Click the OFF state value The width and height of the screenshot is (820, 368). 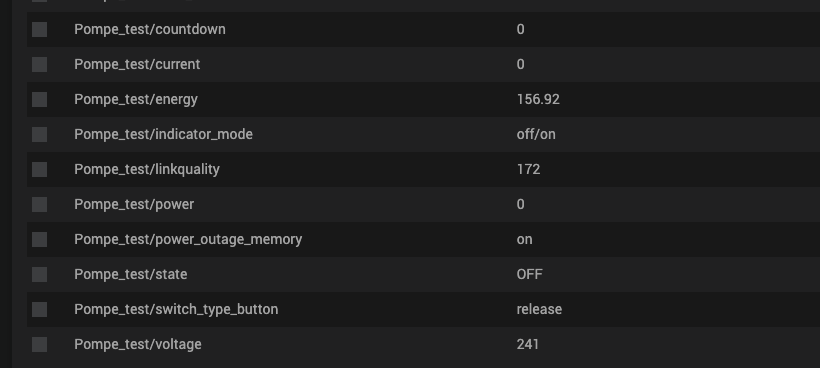pos(529,274)
